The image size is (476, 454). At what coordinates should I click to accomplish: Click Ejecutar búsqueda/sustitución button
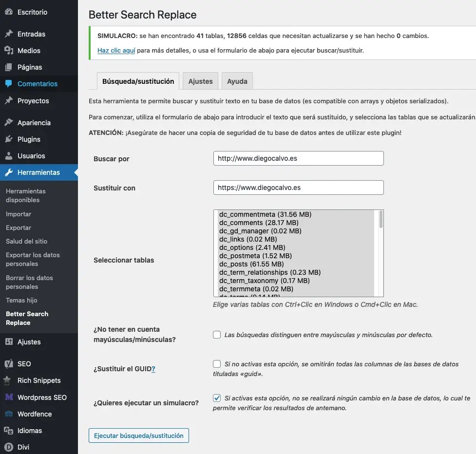pyautogui.click(x=139, y=435)
